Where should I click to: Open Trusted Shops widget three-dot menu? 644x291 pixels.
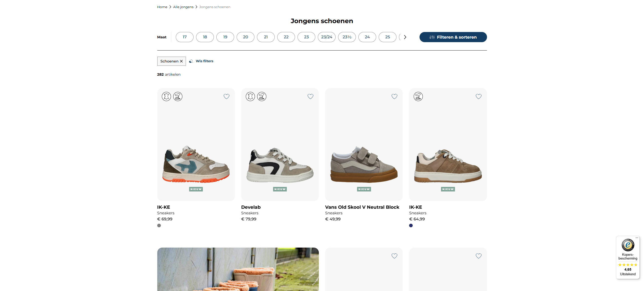point(637,238)
